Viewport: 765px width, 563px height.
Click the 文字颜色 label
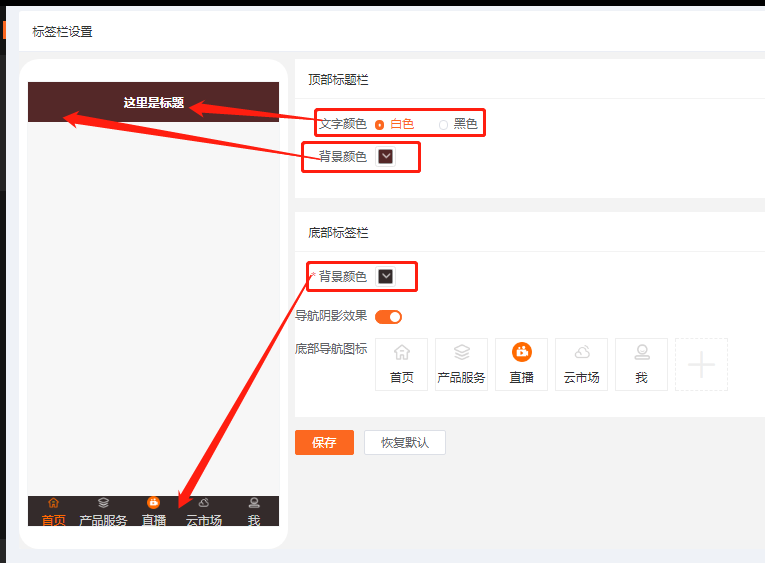pos(343,124)
